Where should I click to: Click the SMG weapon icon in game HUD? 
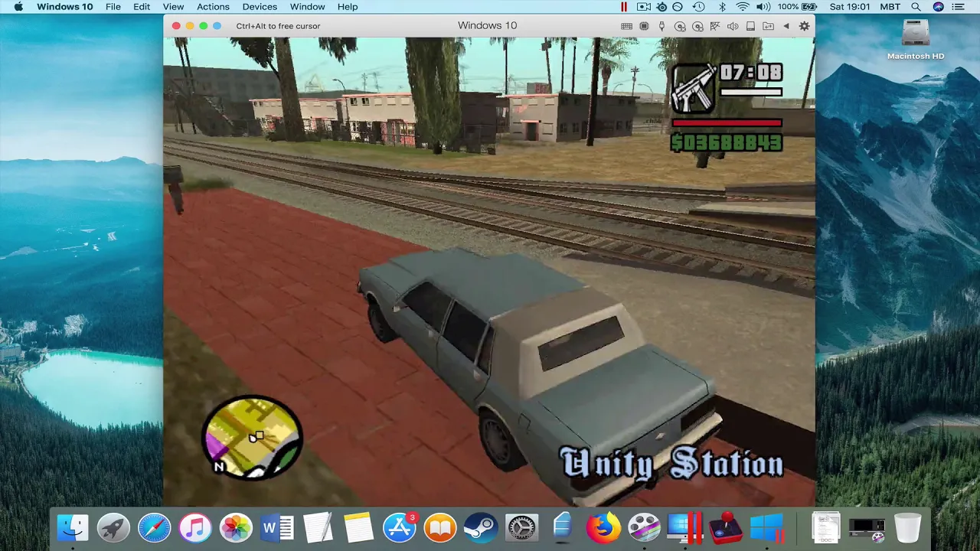click(693, 88)
